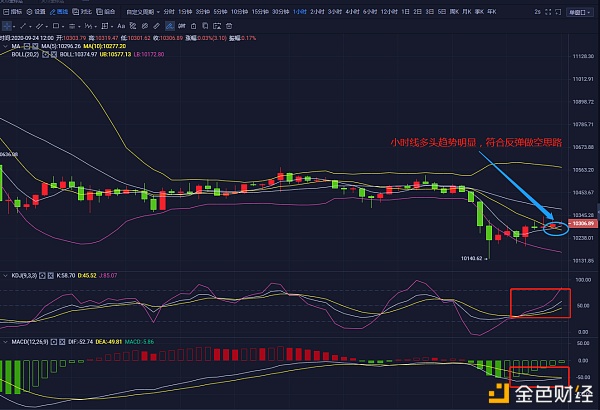The width and height of the screenshot is (600, 410).
Task: Select the 12小时 interval
Action: (x=389, y=12)
